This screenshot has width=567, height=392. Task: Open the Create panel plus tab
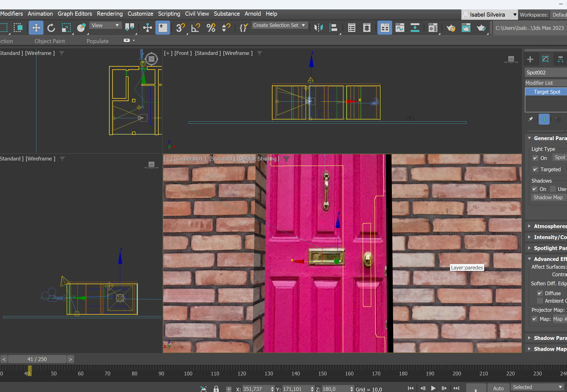click(530, 59)
